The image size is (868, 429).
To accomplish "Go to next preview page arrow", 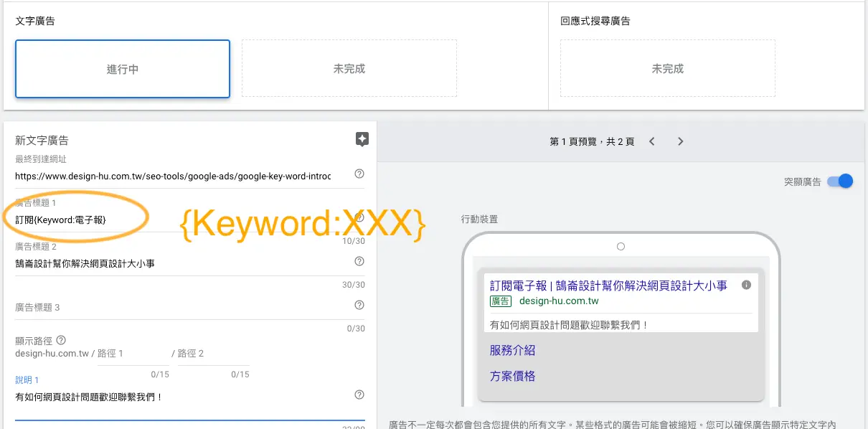I will (680, 141).
